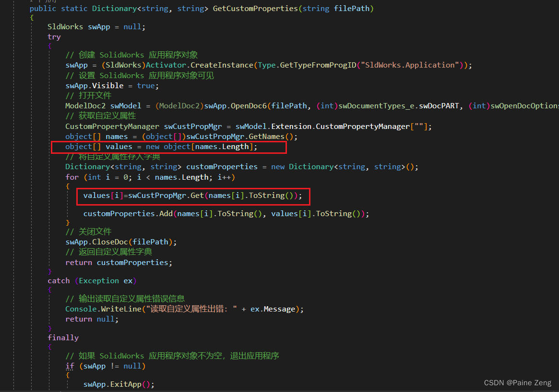Click the 'try' keyword
The height and width of the screenshot is (392, 559).
click(x=54, y=37)
